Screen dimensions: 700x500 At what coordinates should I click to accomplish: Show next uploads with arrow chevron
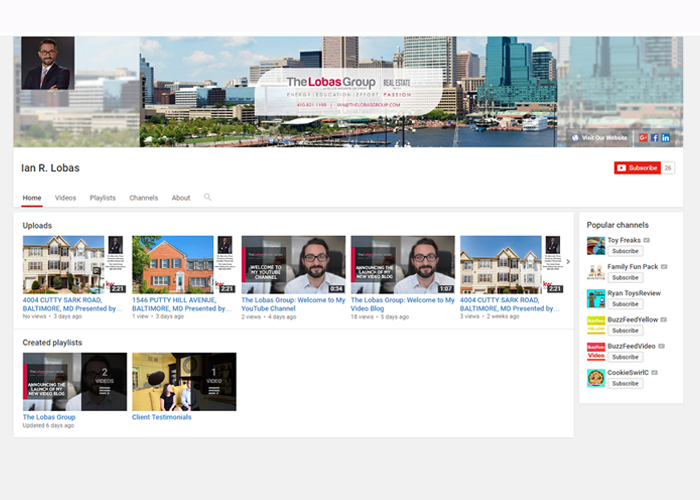(x=568, y=262)
